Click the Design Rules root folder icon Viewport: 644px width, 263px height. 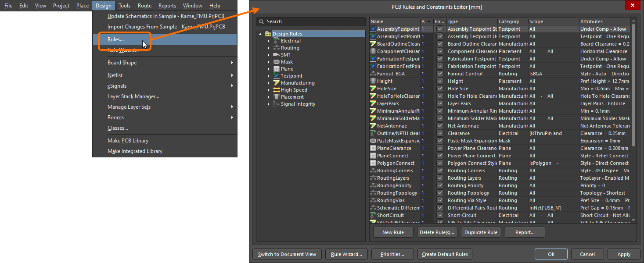(268, 34)
